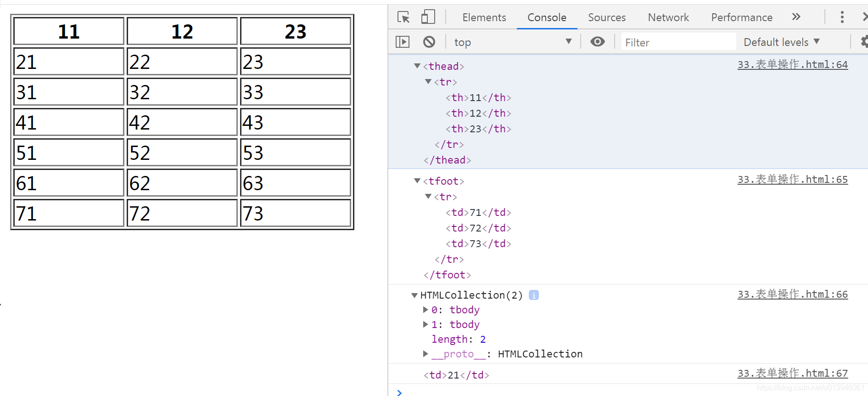
Task: Activate the inspect element picker icon
Action: tap(403, 17)
